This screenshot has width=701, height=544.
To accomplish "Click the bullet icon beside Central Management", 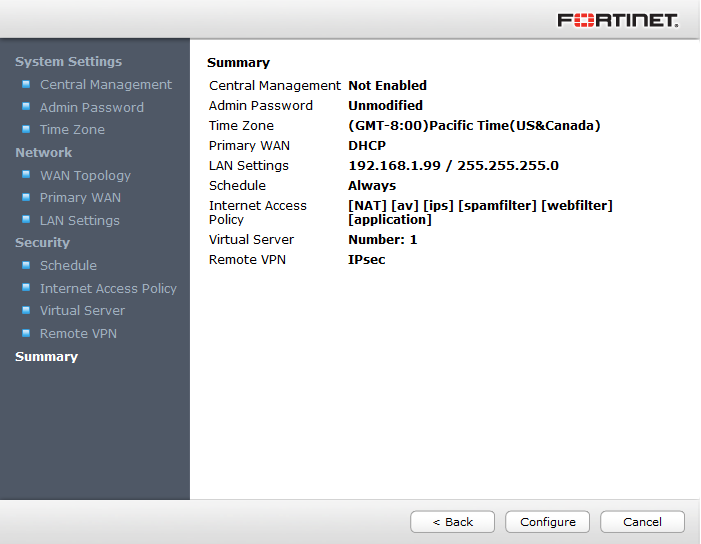I will point(26,84).
